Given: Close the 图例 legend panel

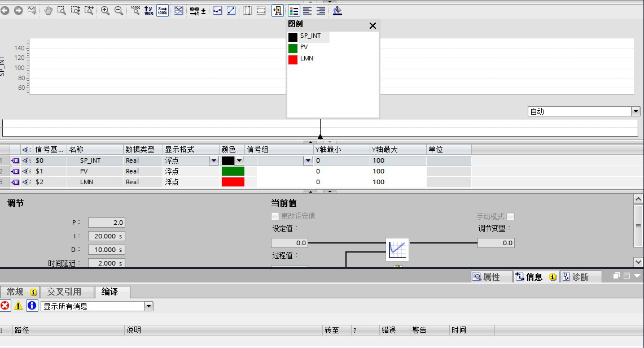Looking at the screenshot, I should coord(372,25).
